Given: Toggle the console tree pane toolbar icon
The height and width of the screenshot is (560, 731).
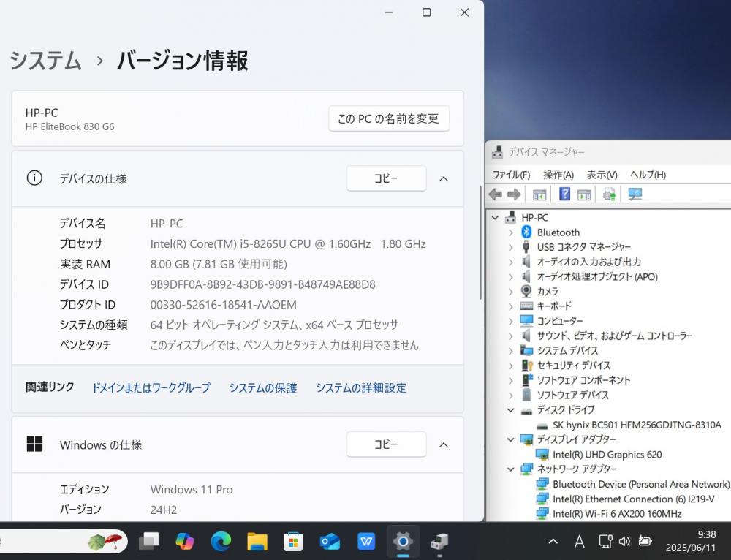Looking at the screenshot, I should 539,194.
